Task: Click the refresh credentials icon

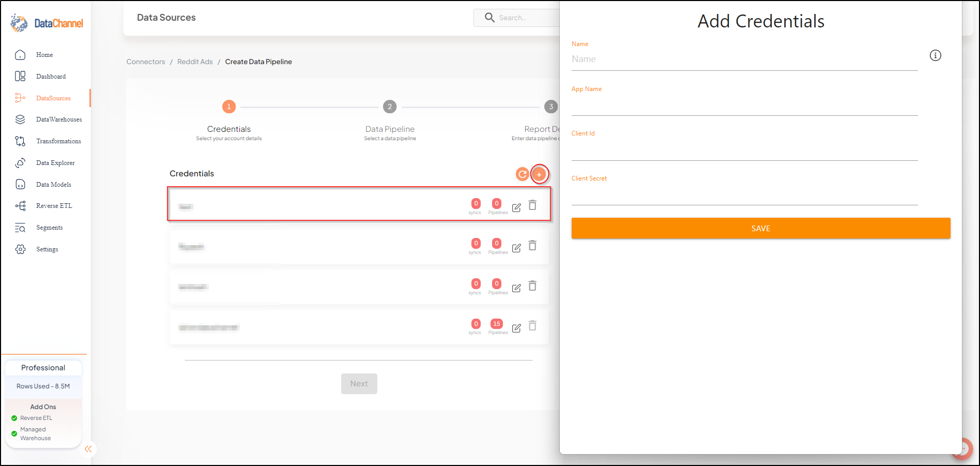Action: click(523, 174)
